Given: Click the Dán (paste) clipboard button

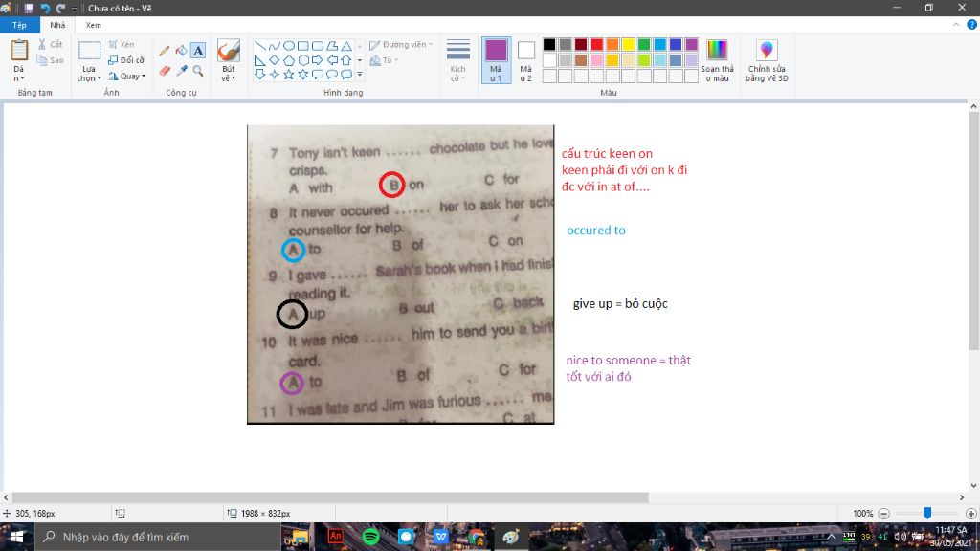Looking at the screenshot, I should (x=19, y=51).
